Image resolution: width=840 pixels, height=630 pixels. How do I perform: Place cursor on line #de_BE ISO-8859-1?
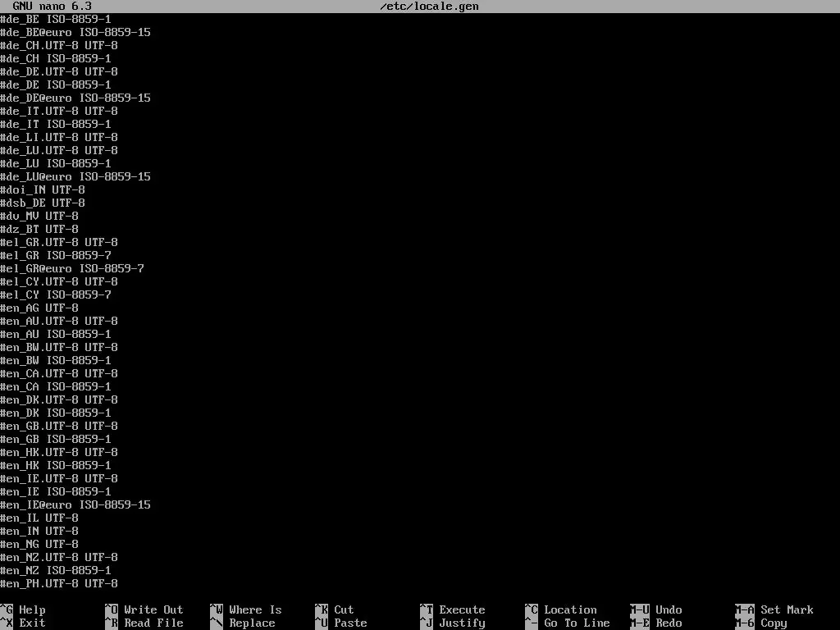[x=56, y=19]
